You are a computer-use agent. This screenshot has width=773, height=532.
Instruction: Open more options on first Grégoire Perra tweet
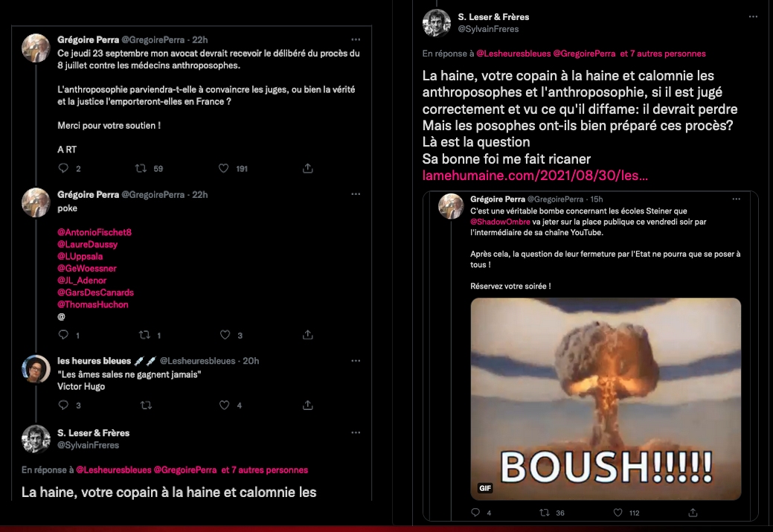coord(356,39)
